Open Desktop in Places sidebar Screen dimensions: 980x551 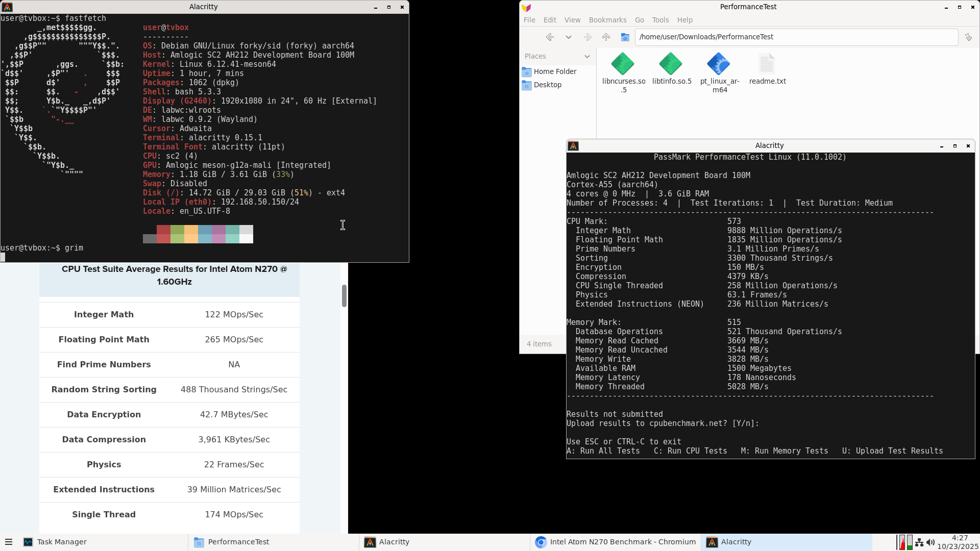[x=547, y=85]
